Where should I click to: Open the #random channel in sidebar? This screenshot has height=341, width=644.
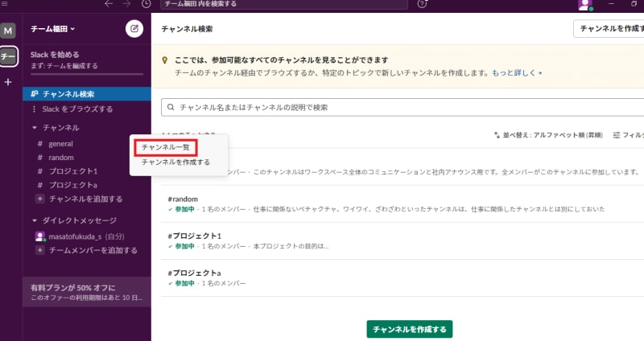(x=61, y=158)
